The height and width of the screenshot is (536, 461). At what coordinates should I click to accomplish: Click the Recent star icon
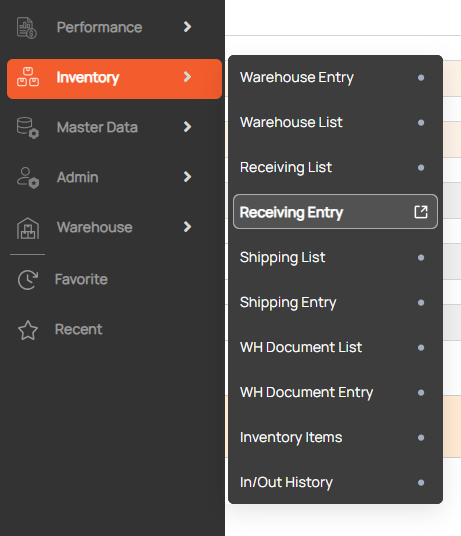(x=28, y=330)
